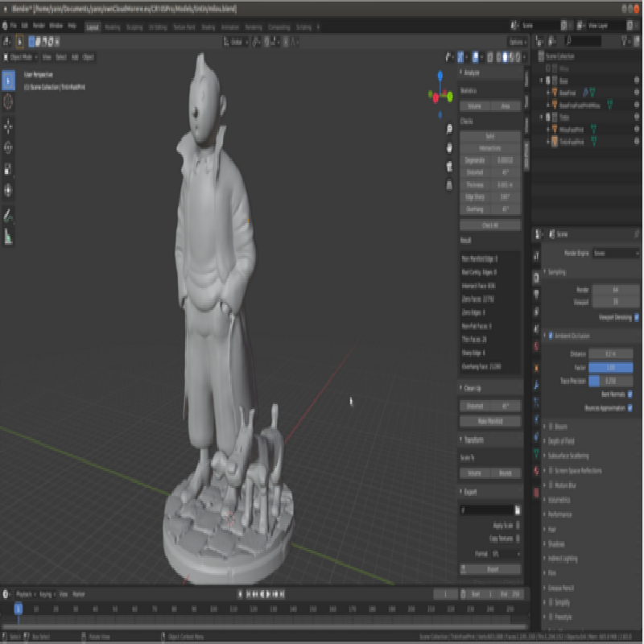
Task: Switch to the Shading workspace tab
Action: click(208, 27)
